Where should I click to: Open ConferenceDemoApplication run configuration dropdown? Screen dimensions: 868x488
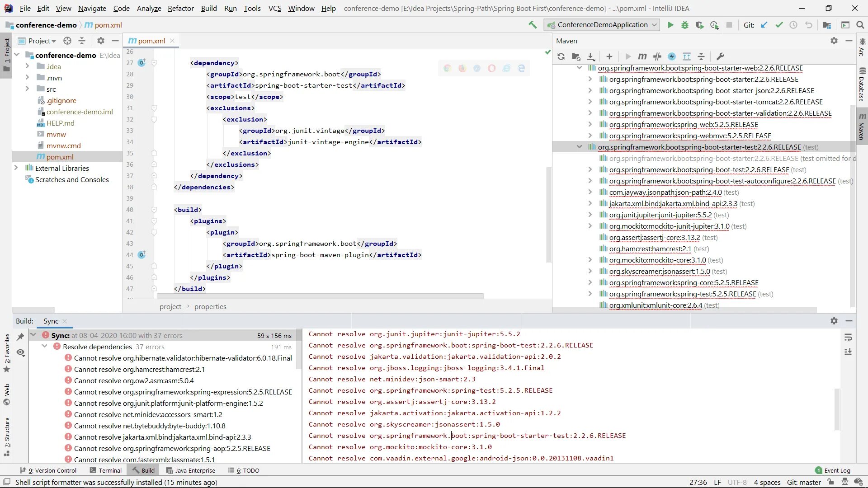click(602, 25)
